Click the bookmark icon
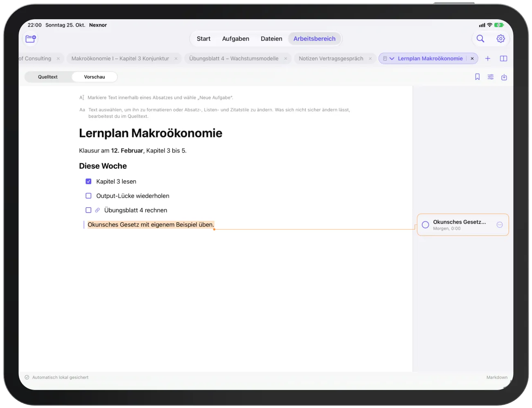Image resolution: width=532 pixels, height=408 pixels. (477, 77)
